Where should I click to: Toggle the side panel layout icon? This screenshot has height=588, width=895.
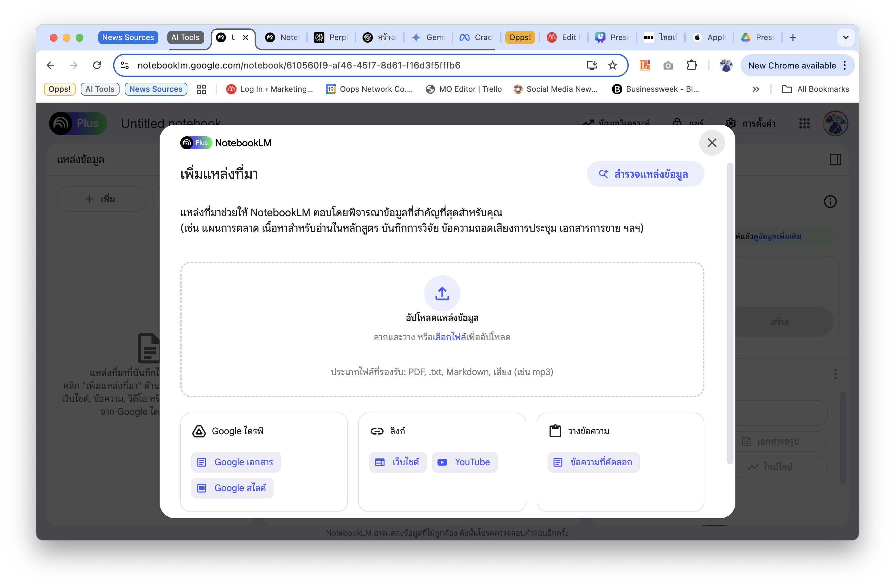point(835,160)
